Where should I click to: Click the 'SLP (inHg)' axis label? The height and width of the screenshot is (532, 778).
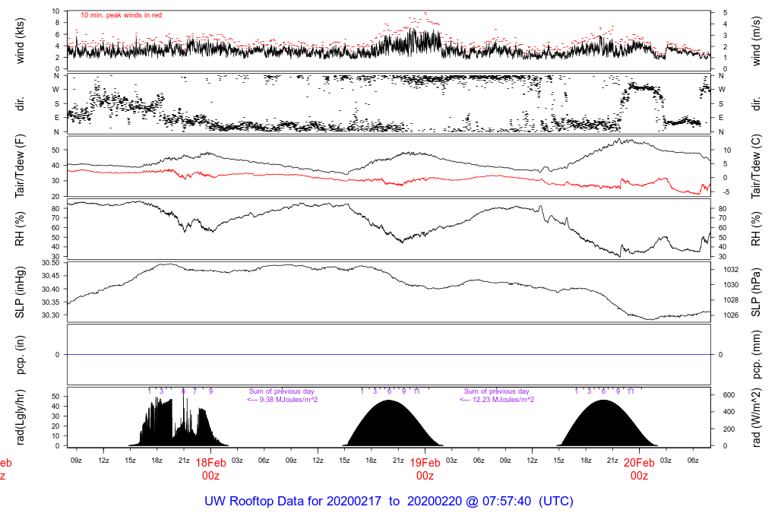20,293
